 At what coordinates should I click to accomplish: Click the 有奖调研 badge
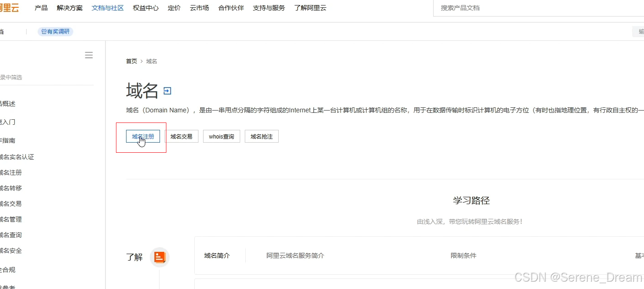click(x=55, y=32)
